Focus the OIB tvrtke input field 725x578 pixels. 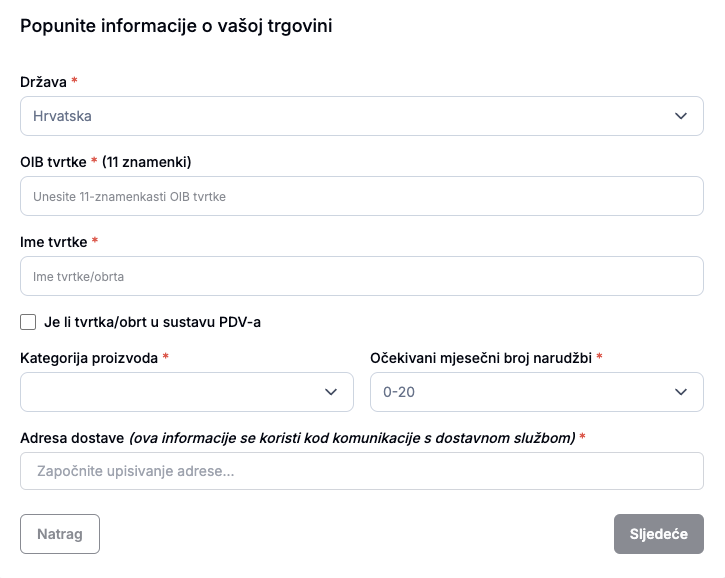pos(361,196)
